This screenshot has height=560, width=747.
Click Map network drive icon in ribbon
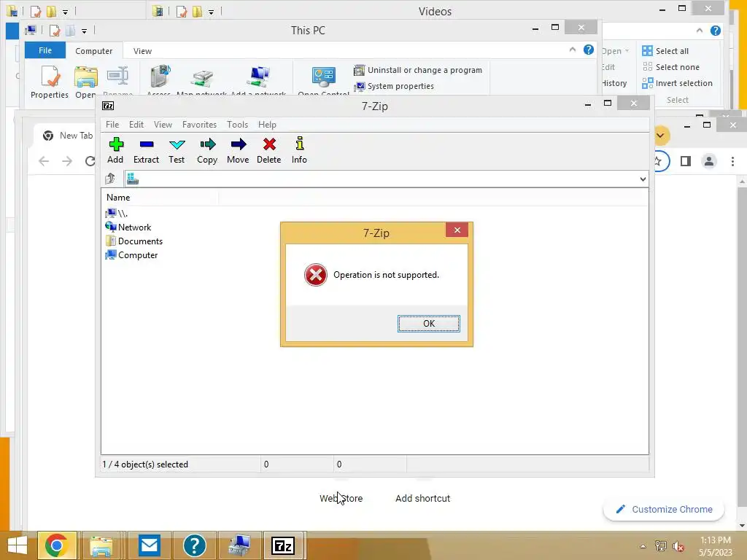[202, 78]
